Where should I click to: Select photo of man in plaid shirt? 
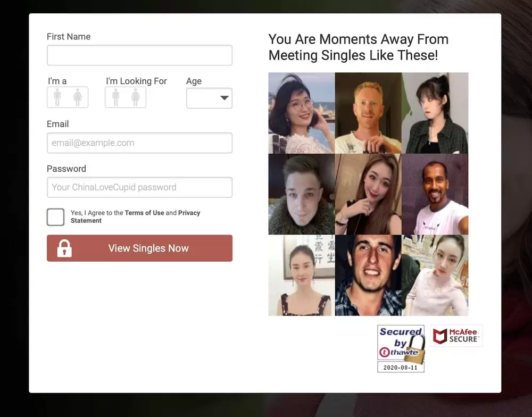click(x=368, y=276)
